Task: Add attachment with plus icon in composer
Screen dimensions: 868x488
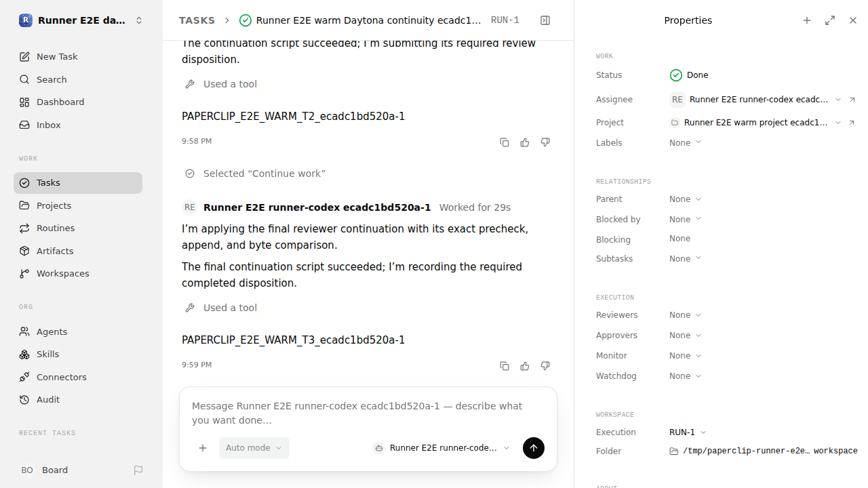Action: [203, 448]
